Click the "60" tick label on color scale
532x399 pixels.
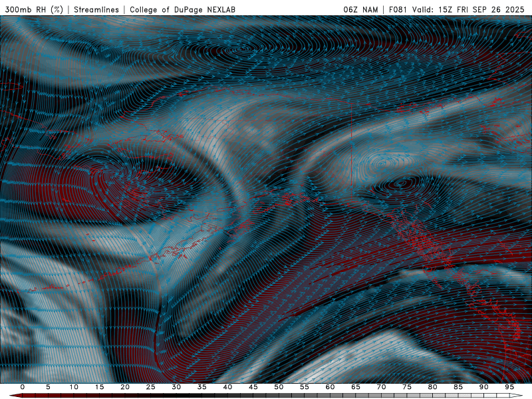point(330,387)
